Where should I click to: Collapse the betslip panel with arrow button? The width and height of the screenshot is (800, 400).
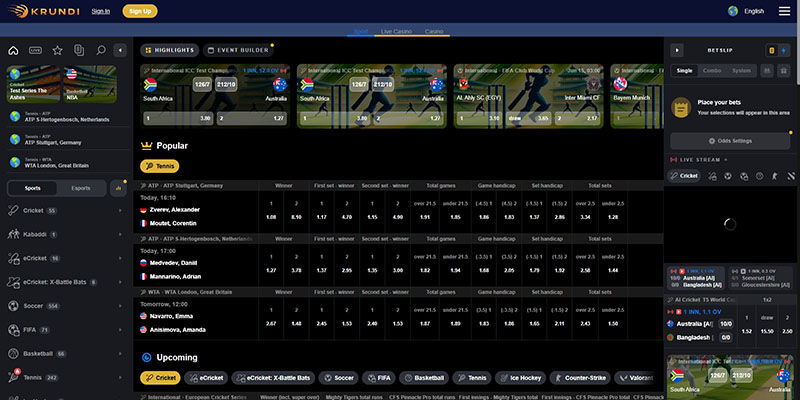(677, 51)
